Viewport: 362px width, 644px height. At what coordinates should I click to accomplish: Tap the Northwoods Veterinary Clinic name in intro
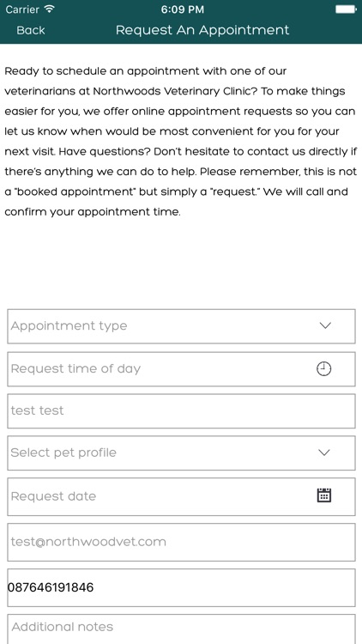click(171, 91)
